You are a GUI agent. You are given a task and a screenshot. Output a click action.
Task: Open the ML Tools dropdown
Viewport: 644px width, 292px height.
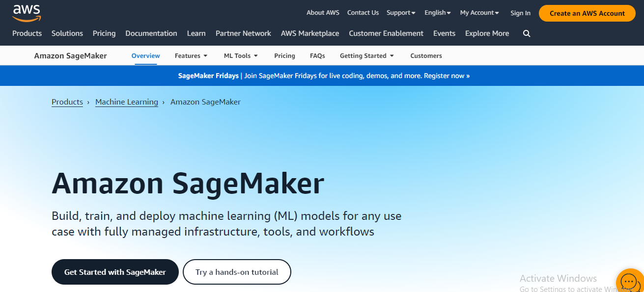pyautogui.click(x=241, y=55)
